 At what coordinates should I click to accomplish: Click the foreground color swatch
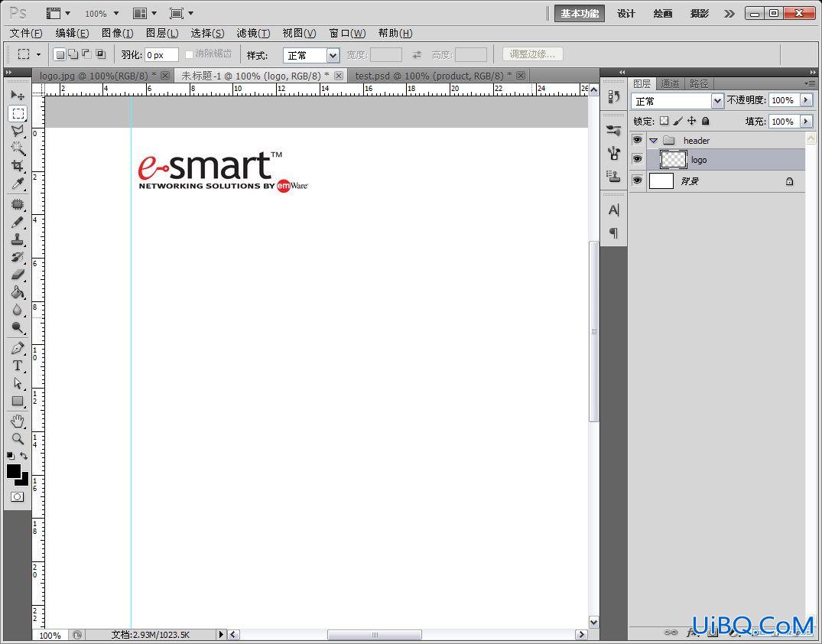[14, 471]
